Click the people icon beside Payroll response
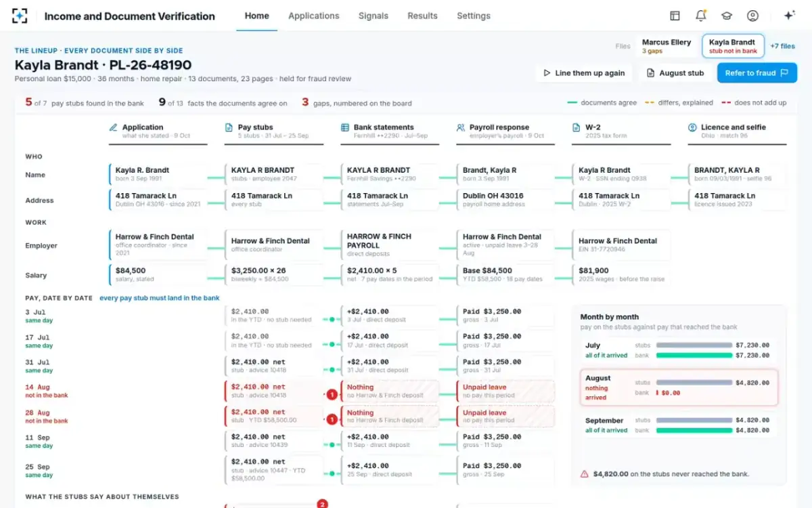 point(461,127)
